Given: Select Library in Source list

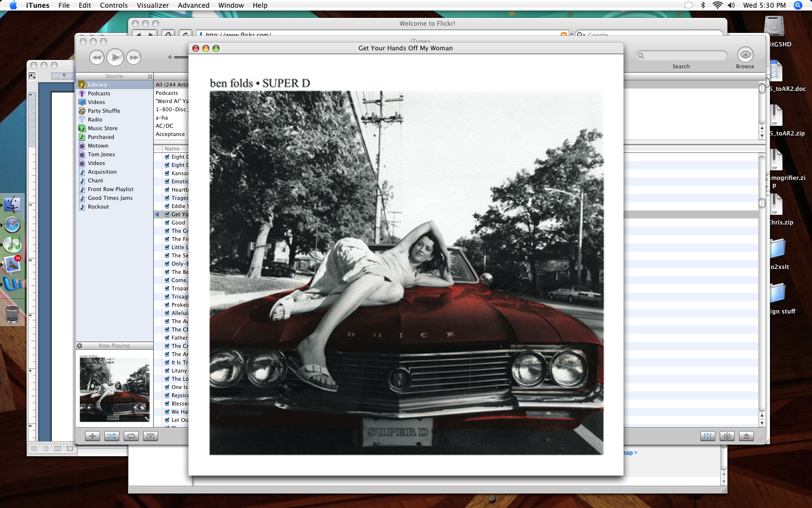Looking at the screenshot, I should (115, 85).
